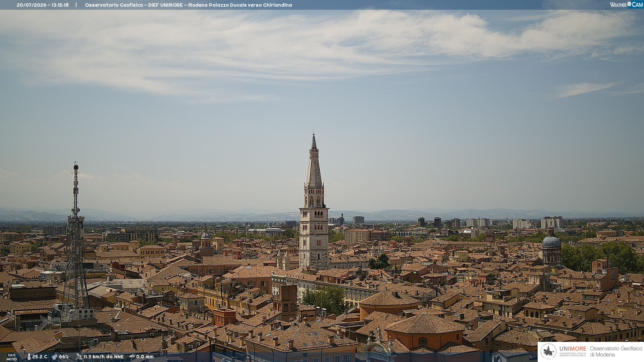The height and width of the screenshot is (362, 644).
Task: Click the 0.0 mm rainfall value
Action: [x=145, y=357]
